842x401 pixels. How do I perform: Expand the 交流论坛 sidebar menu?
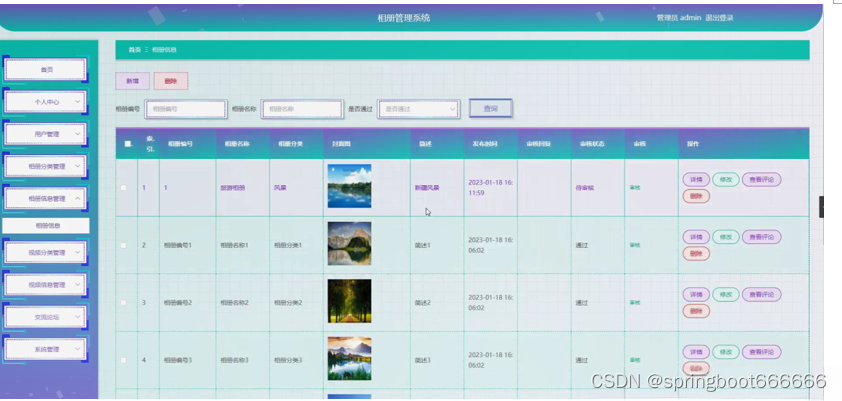46,317
